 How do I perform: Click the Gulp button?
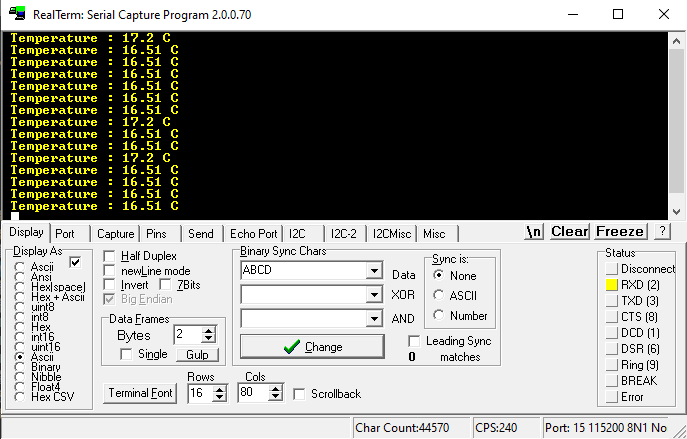(197, 355)
